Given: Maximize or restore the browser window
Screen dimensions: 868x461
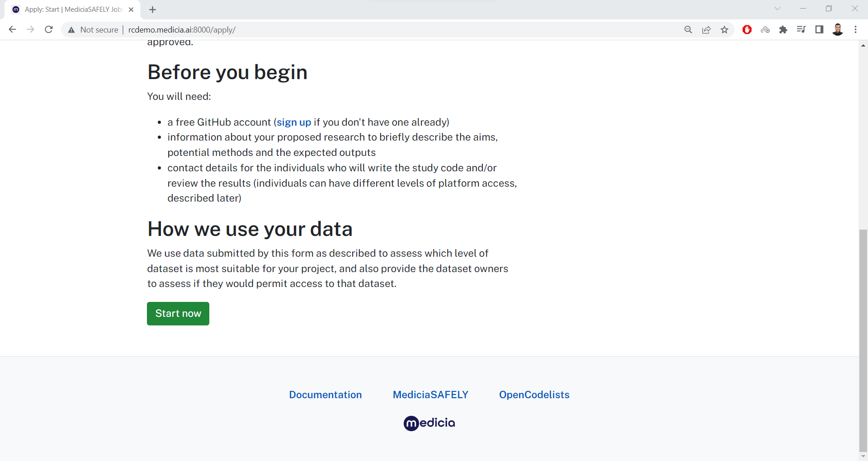Looking at the screenshot, I should [x=829, y=9].
